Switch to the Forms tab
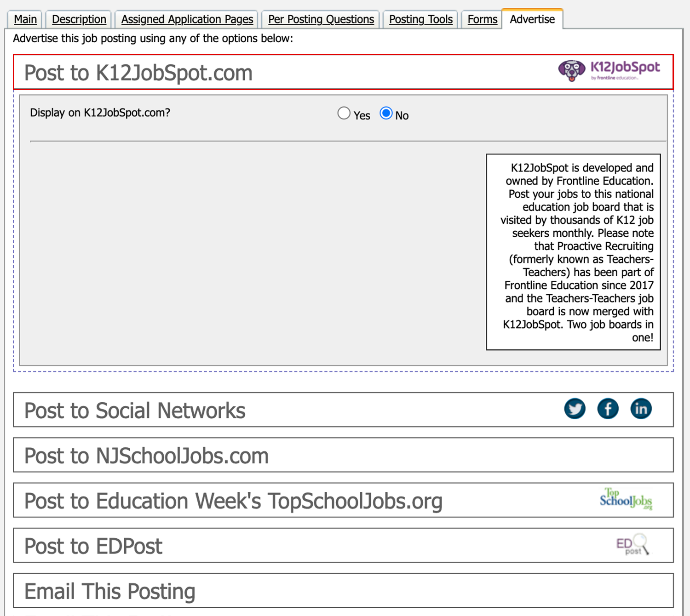Viewport: 690px width, 616px height. click(x=483, y=19)
